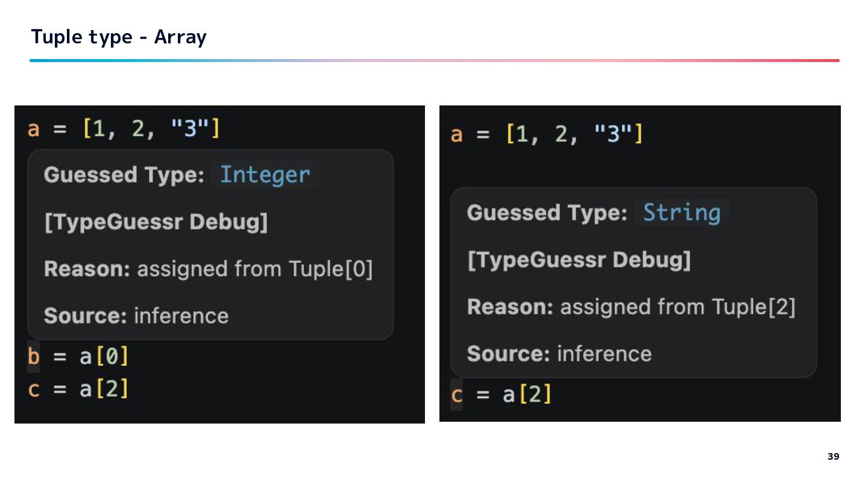Image resolution: width=868 pixels, height=488 pixels.
Task: Click the "3" string literal above Integer tooltip
Action: pos(191,129)
